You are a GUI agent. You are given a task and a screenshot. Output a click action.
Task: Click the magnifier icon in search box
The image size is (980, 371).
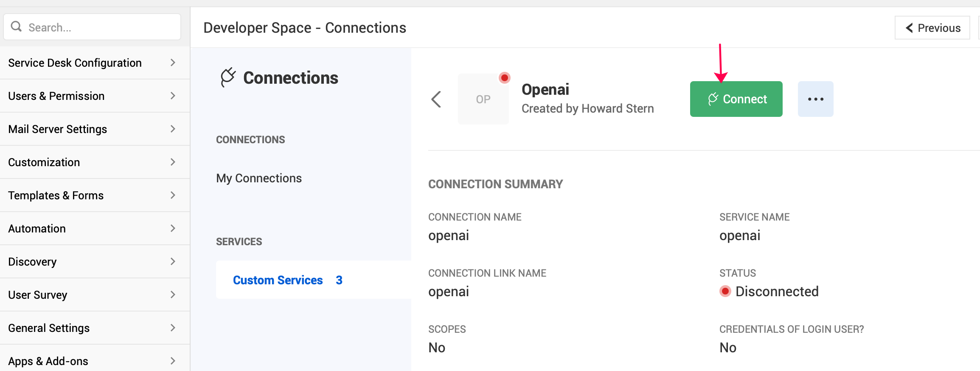pos(16,27)
